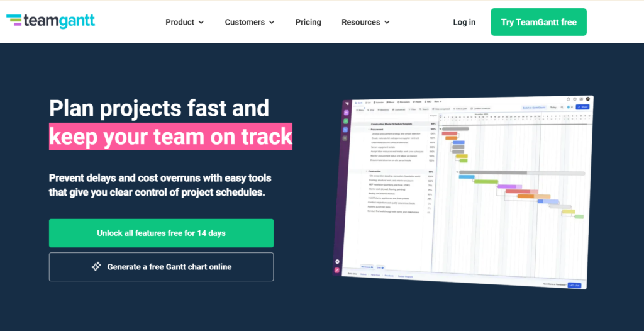Click the blue Share button in Gantt preview
Image resolution: width=644 pixels, height=331 pixels.
coord(582,107)
